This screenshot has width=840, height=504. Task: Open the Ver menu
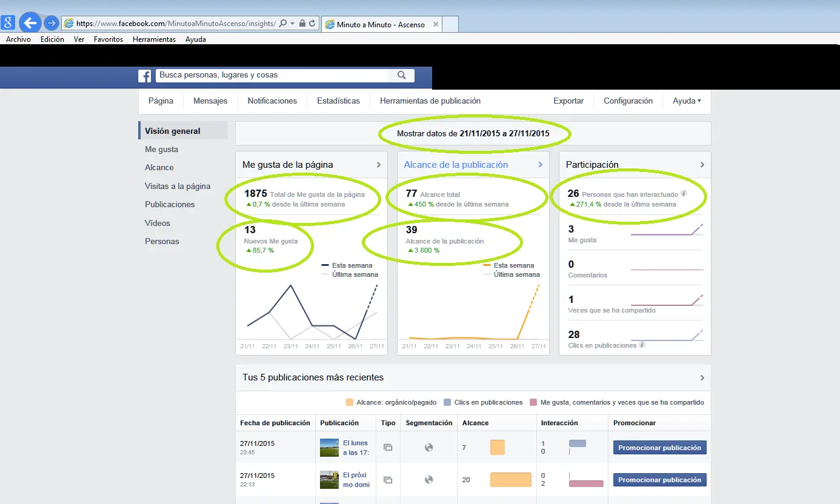point(79,39)
